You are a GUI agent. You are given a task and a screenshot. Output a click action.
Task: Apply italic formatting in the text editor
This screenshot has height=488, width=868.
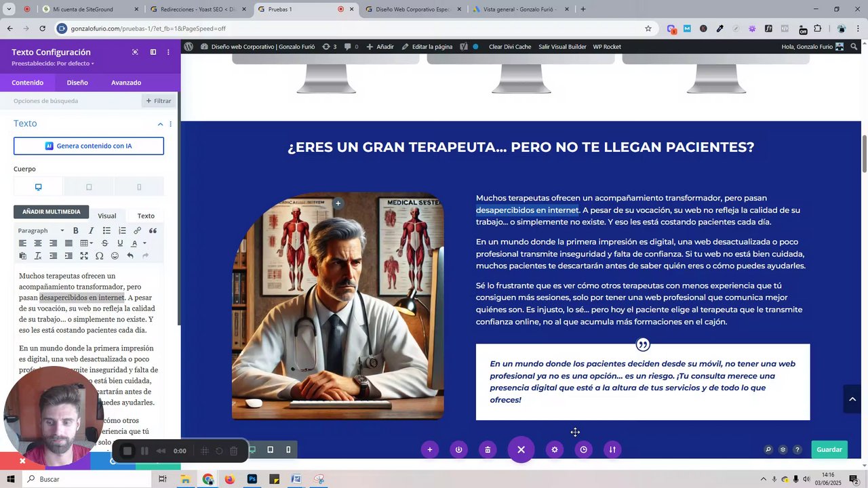91,230
